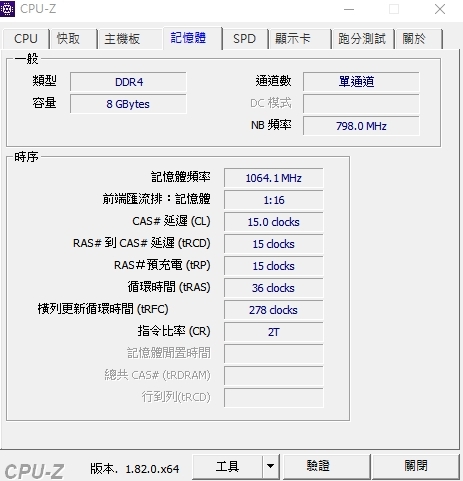Image resolution: width=463 pixels, height=481 pixels.
Task: Click the empty DC 模式 field
Action: [361, 104]
